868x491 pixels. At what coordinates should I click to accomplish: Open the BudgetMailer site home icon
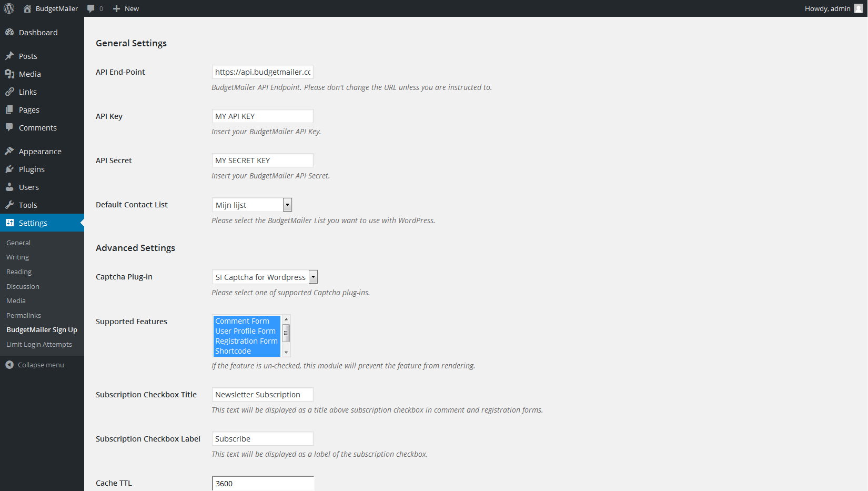click(x=27, y=8)
